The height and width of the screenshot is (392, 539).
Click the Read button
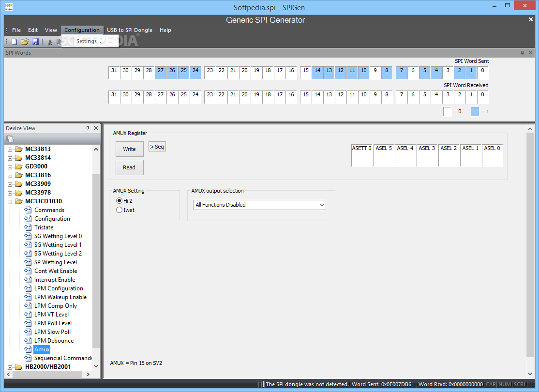pos(129,167)
